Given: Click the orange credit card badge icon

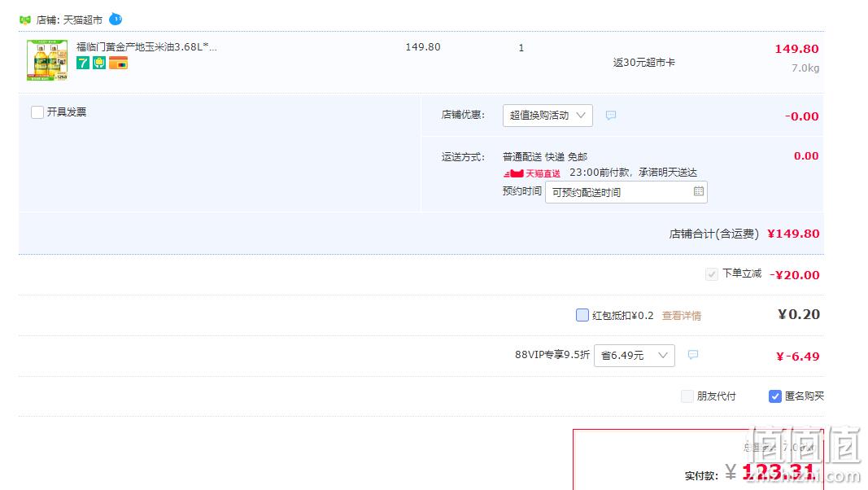Looking at the screenshot, I should pos(119,63).
